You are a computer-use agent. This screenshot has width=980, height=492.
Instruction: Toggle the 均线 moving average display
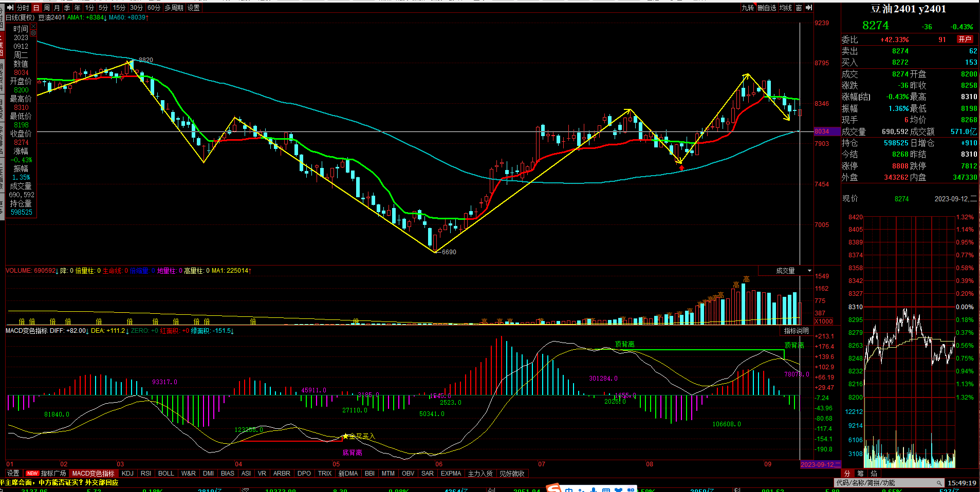point(786,8)
